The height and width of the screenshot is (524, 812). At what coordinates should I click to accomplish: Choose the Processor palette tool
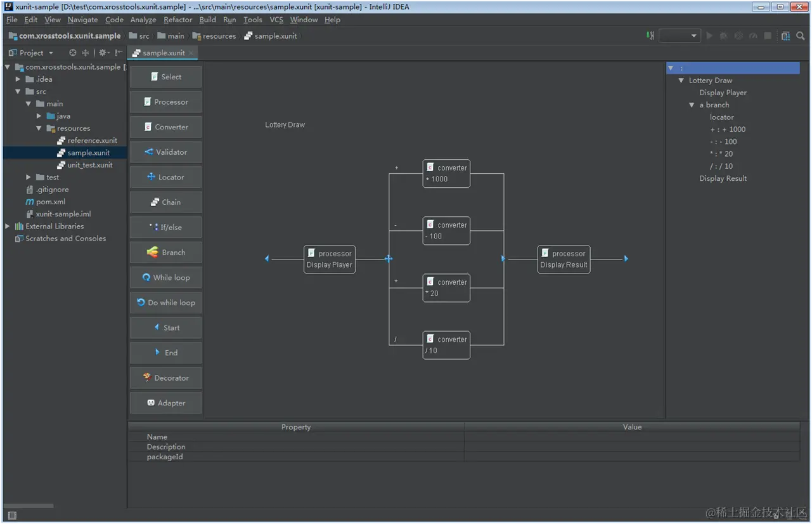pos(165,102)
